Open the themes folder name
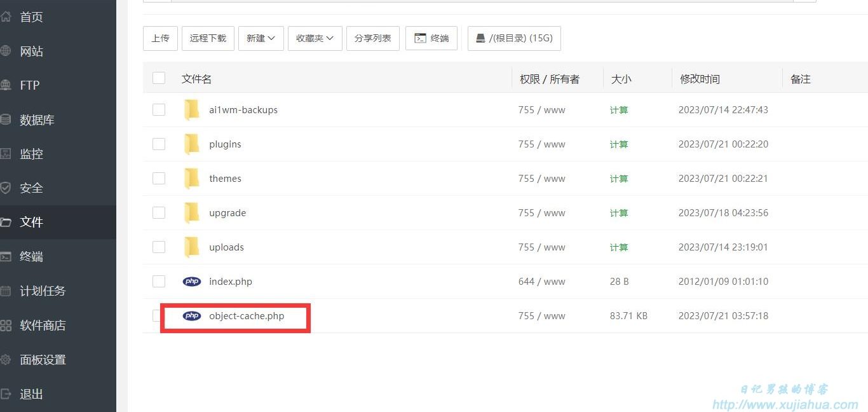 click(225, 179)
